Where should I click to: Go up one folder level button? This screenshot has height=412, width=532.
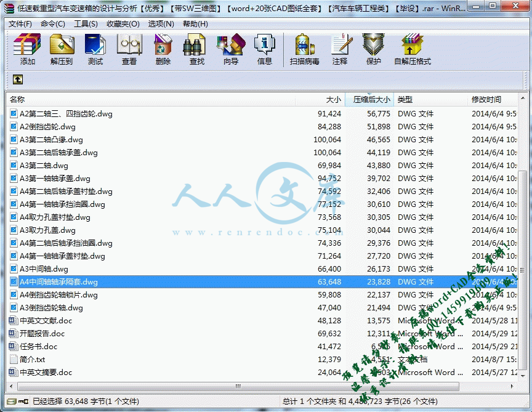click(18, 80)
